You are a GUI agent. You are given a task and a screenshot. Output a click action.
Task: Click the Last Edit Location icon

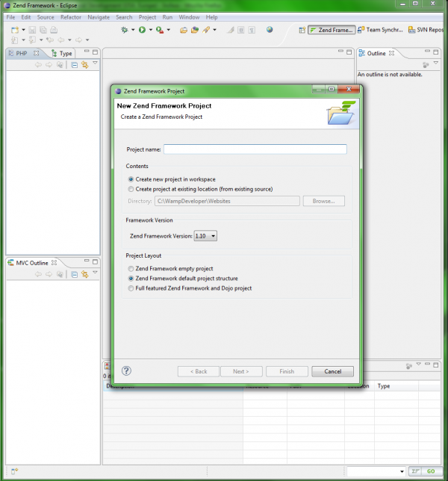pyautogui.click(x=50, y=40)
